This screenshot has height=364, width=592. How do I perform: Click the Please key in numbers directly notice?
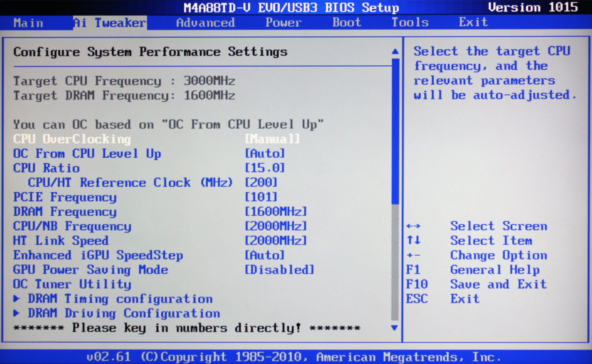tap(187, 328)
